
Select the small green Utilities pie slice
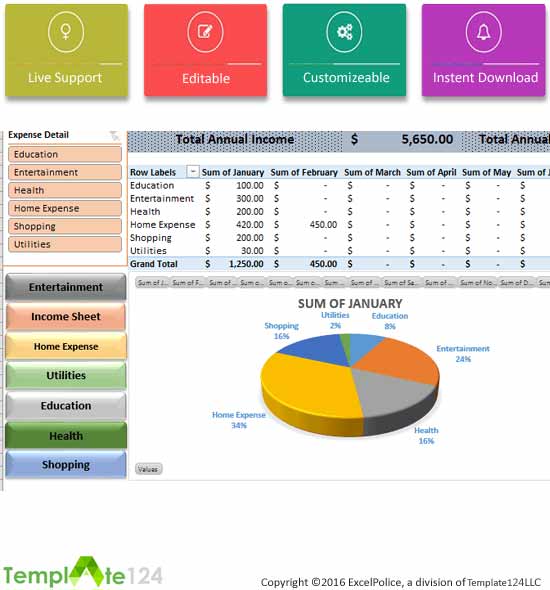click(345, 342)
